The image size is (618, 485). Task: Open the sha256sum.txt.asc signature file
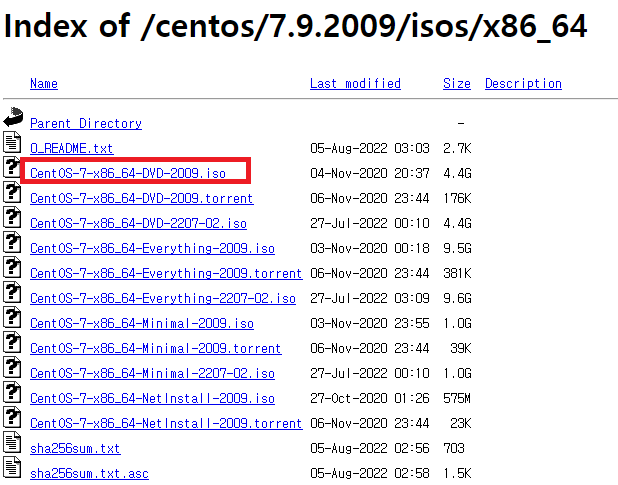89,473
